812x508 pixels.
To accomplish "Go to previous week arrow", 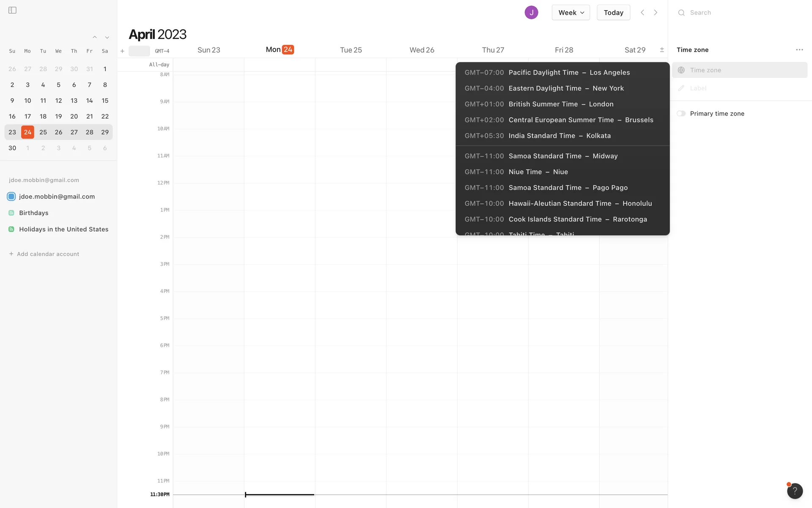I will [x=642, y=12].
